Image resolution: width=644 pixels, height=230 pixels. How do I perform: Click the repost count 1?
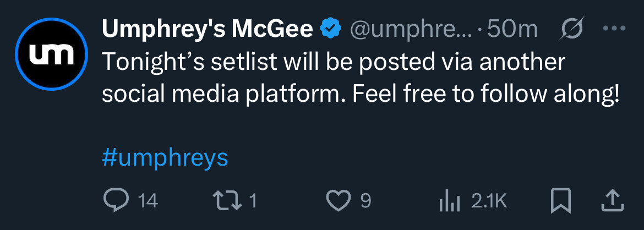[x=253, y=201]
